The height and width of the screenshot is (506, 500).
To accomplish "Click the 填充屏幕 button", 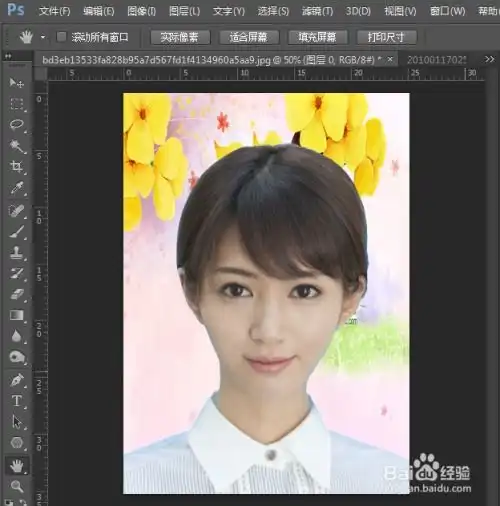I will (x=318, y=37).
